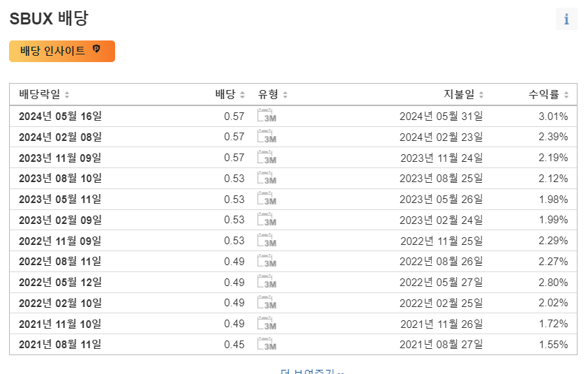Open the 배당 인사이트 button
588x374 pixels.
point(62,51)
